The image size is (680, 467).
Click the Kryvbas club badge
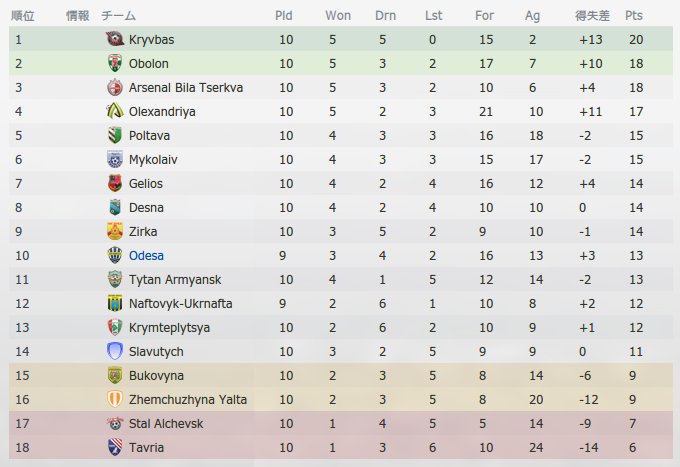(x=114, y=39)
